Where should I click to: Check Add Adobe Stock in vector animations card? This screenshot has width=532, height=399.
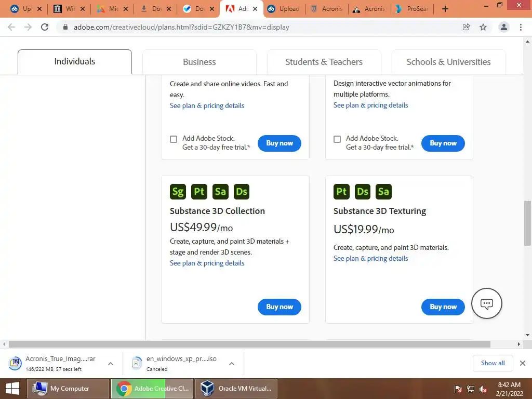point(337,139)
